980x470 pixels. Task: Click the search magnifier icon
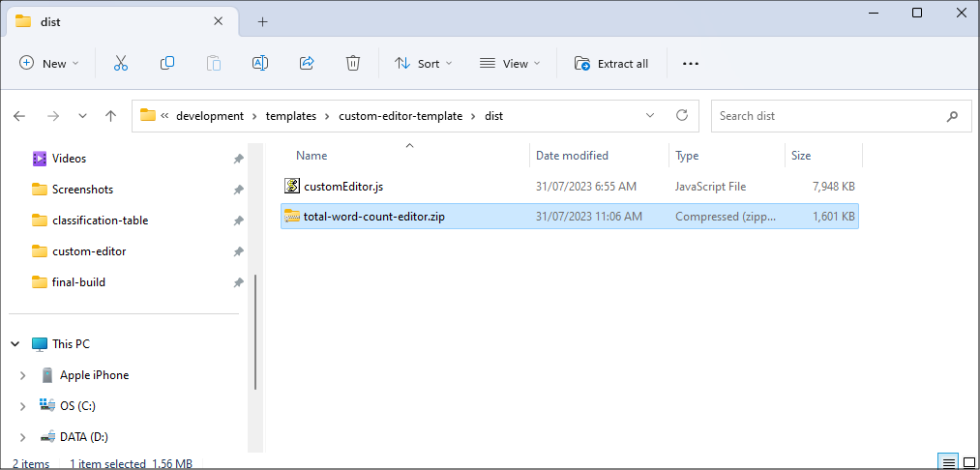point(952,116)
